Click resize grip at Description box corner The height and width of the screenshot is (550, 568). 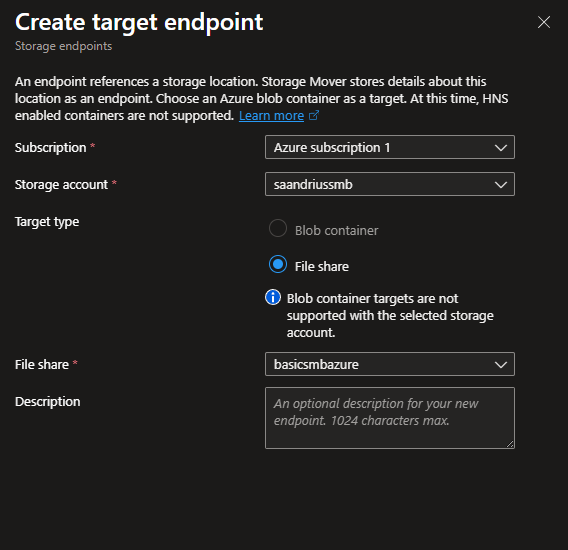point(510,444)
